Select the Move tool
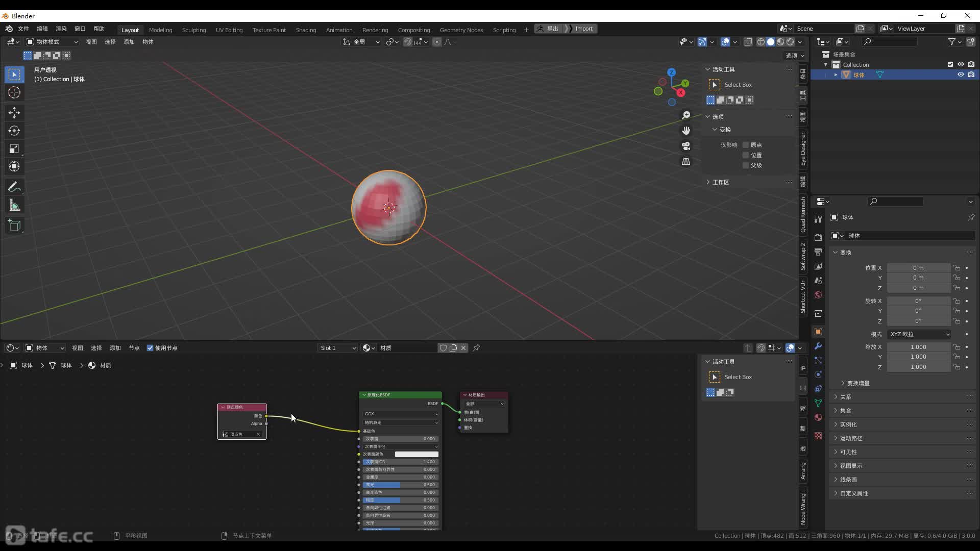This screenshot has height=551, width=980. pos(14,112)
